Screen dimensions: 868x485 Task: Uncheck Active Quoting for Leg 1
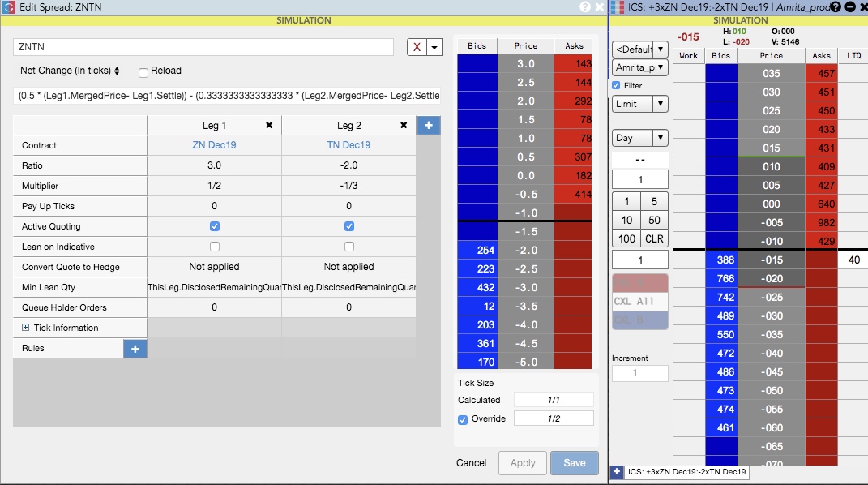click(215, 226)
